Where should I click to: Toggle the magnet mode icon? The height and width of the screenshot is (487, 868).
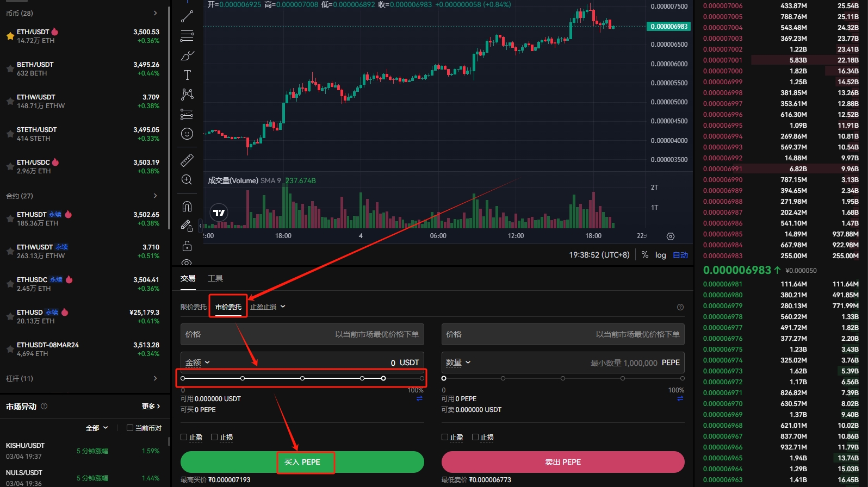click(187, 207)
